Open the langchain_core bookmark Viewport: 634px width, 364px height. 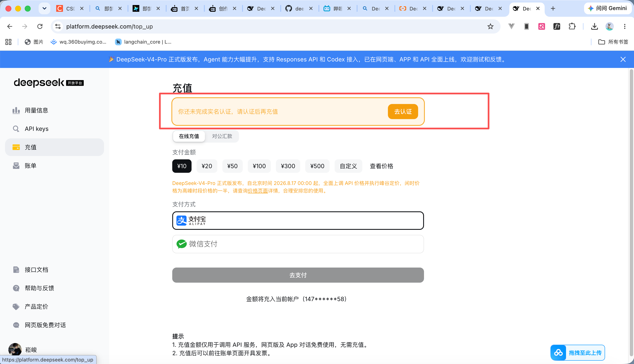point(143,42)
